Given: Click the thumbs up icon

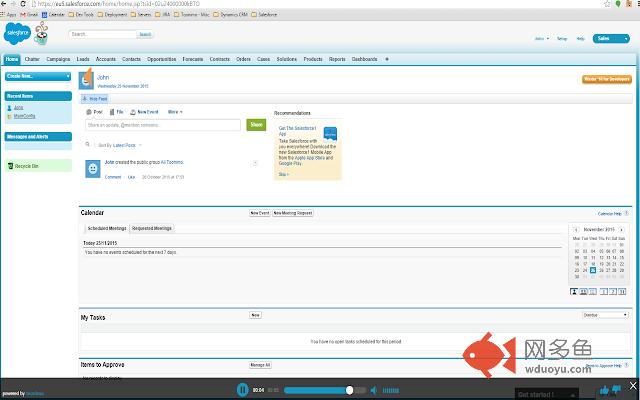Looking at the screenshot, I should [x=605, y=389].
